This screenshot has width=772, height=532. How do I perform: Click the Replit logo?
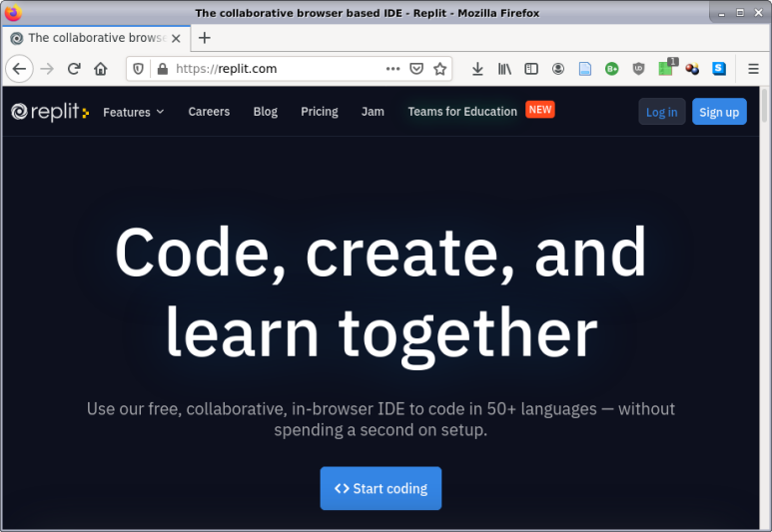point(50,112)
